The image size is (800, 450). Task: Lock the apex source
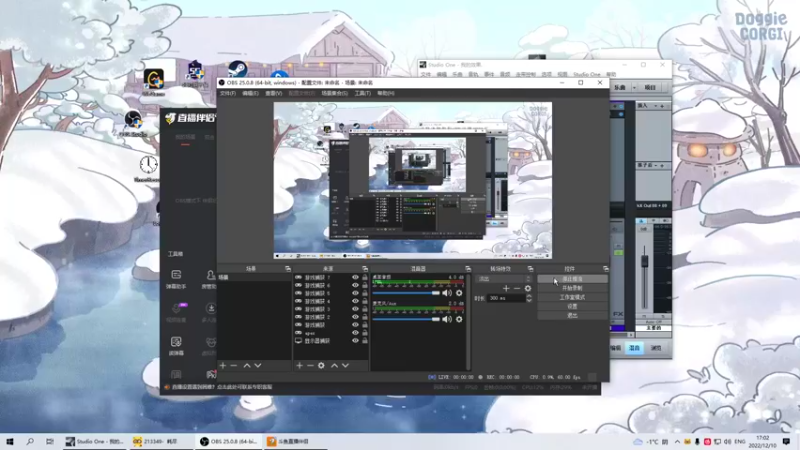[x=365, y=333]
